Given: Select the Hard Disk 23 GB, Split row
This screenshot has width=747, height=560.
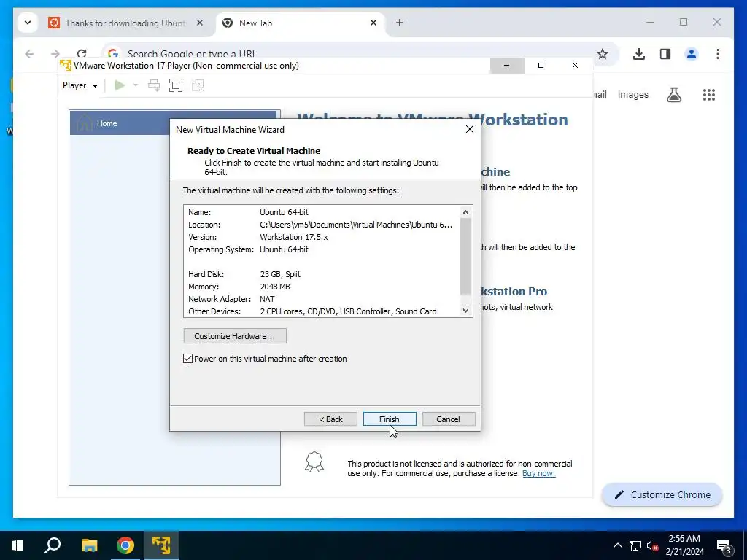Looking at the screenshot, I should (322, 274).
